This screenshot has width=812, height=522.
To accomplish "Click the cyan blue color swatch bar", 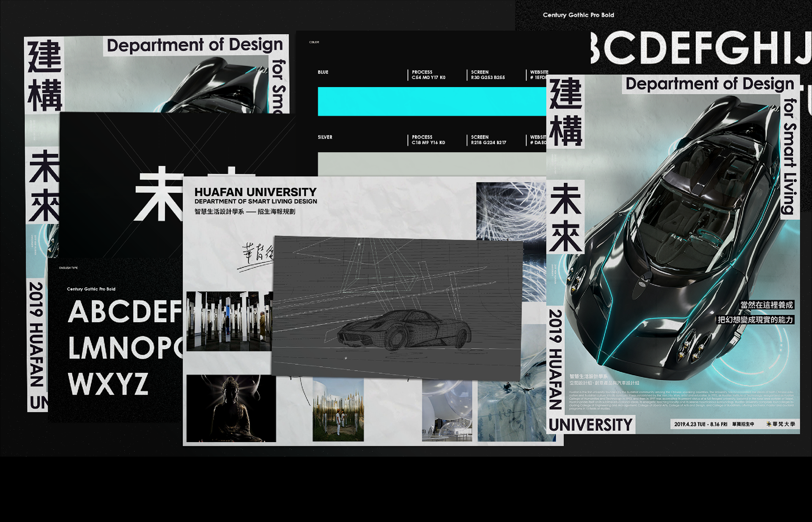I will tap(431, 102).
